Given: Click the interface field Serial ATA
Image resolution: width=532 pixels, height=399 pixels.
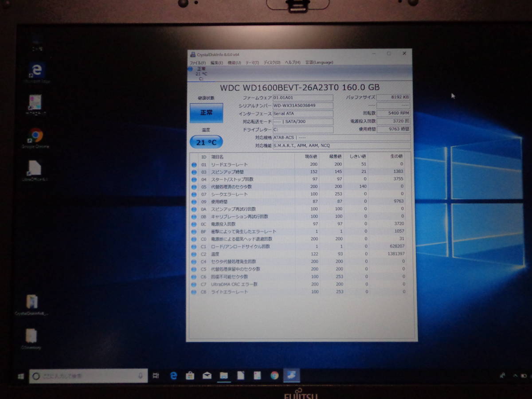Looking at the screenshot, I should [303, 114].
